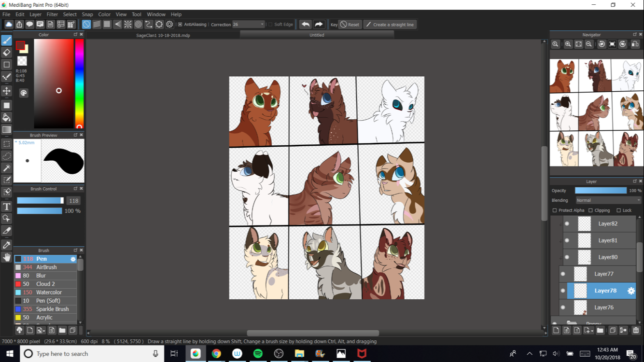Open the Layer menu
The width and height of the screenshot is (644, 362).
tap(35, 14)
